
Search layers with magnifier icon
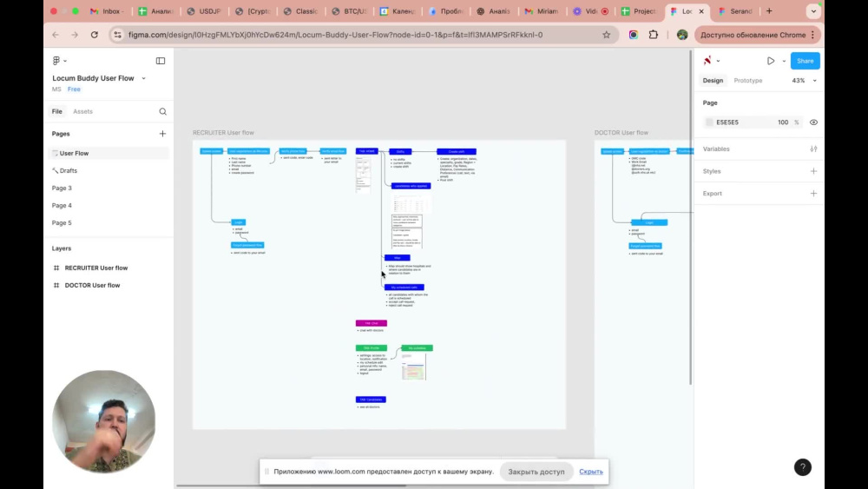pos(163,111)
